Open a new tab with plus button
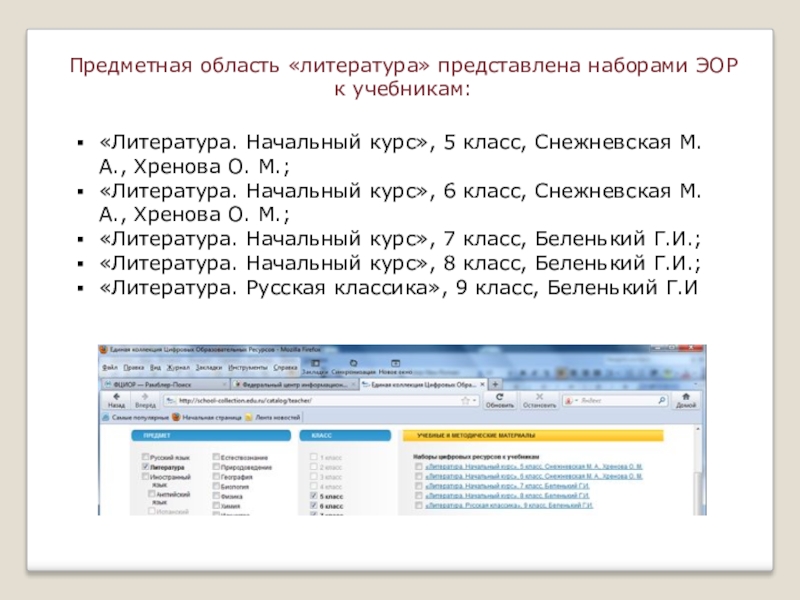The image size is (800, 600). click(494, 384)
